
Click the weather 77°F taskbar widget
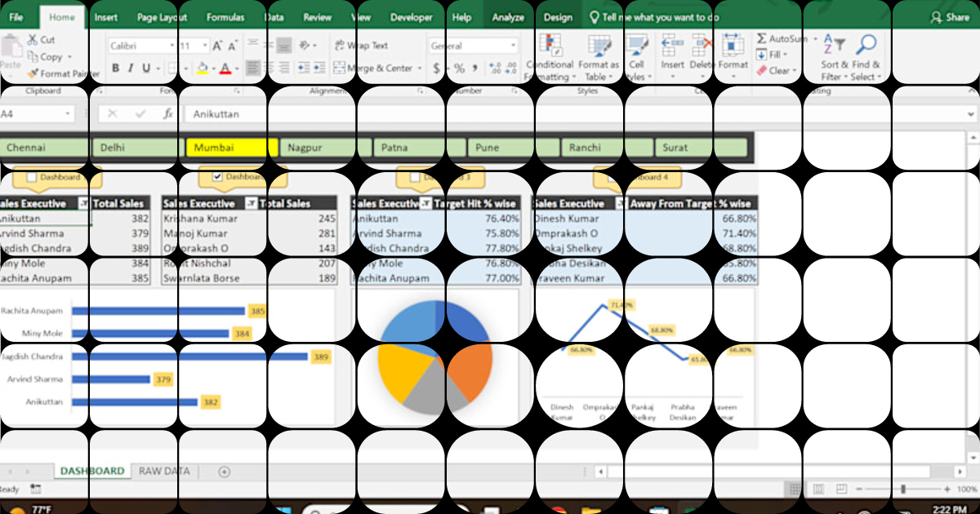pos(29,509)
